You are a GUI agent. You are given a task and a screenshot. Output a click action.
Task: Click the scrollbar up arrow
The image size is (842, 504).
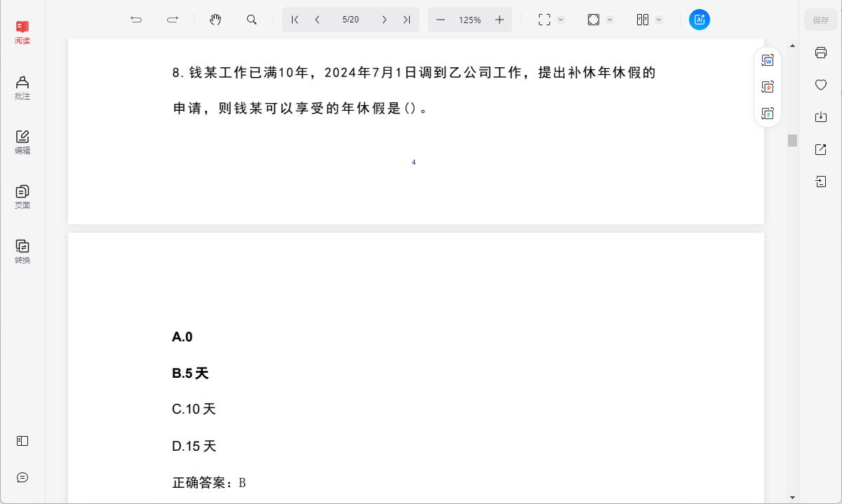793,45
